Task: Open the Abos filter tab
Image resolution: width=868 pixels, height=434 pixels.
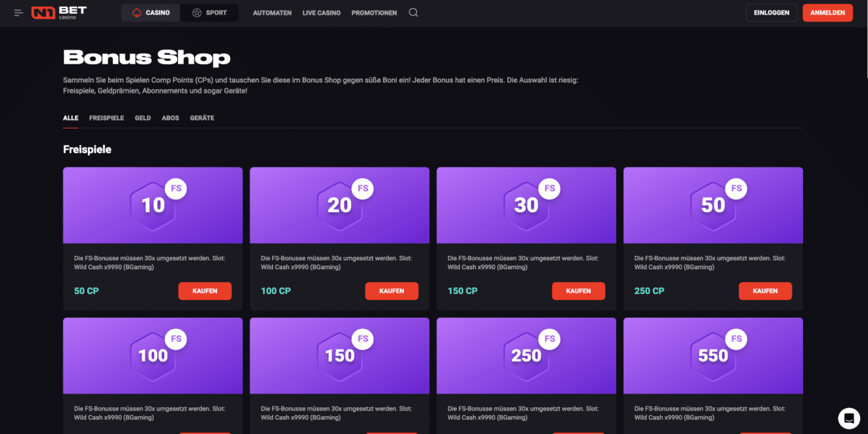Action: (x=170, y=118)
